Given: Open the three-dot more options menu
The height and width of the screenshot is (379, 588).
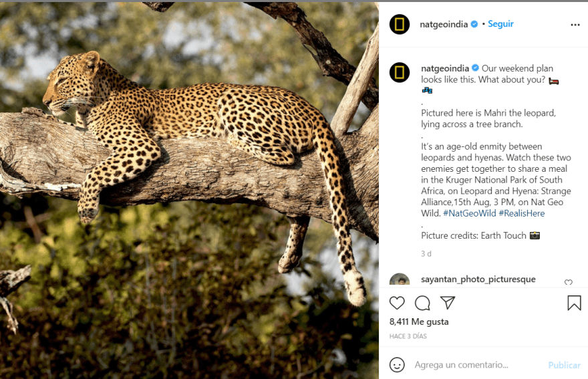Looking at the screenshot, I should (x=575, y=25).
